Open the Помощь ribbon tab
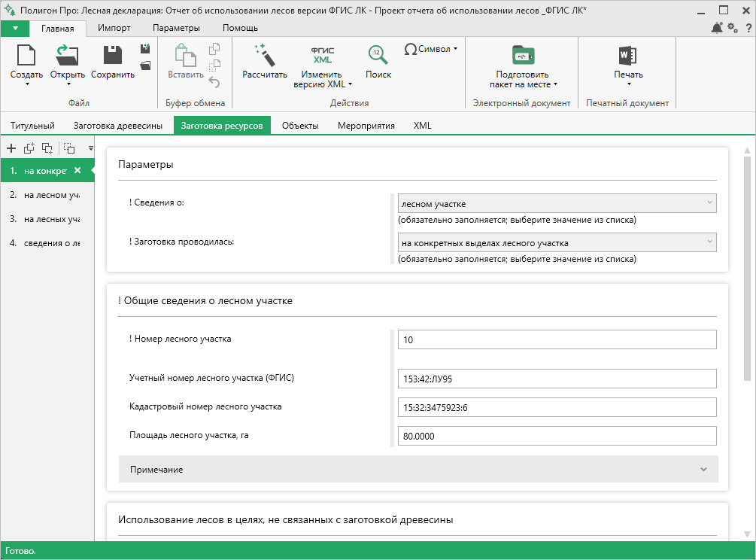The image size is (756, 560). (240, 28)
